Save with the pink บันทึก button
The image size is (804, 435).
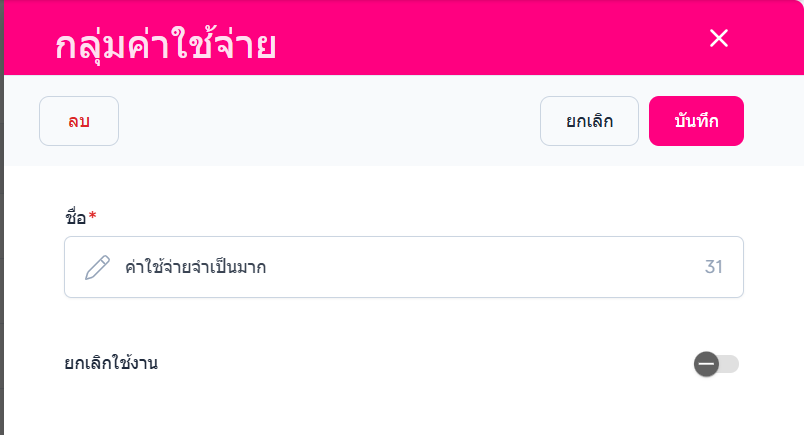[x=696, y=121]
